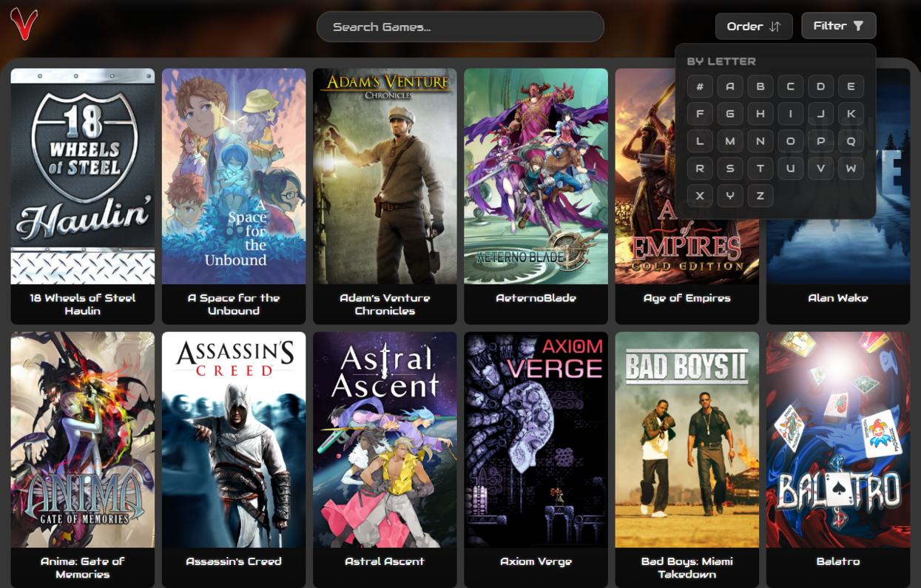Open the Anima: Gate of Memories cover
921x588 pixels.
tap(83, 439)
